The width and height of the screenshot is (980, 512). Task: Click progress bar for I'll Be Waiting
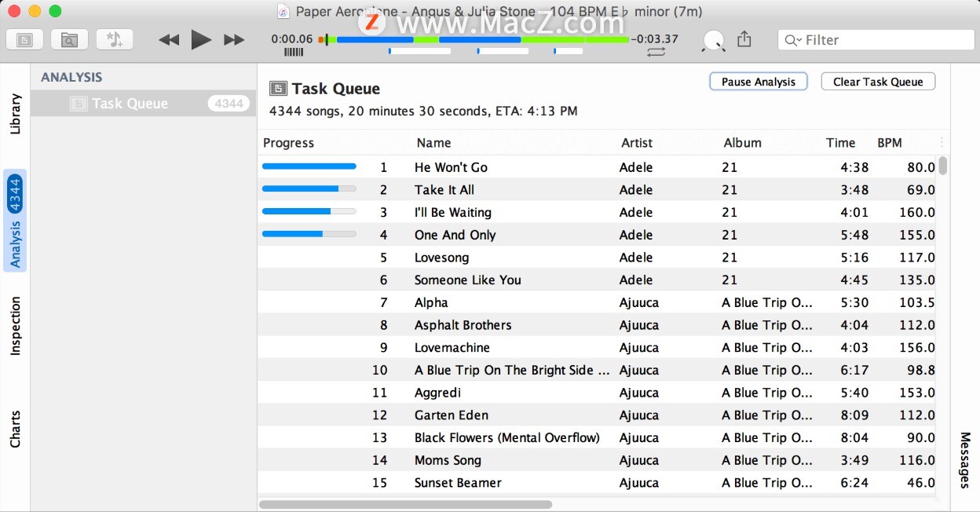(x=309, y=211)
